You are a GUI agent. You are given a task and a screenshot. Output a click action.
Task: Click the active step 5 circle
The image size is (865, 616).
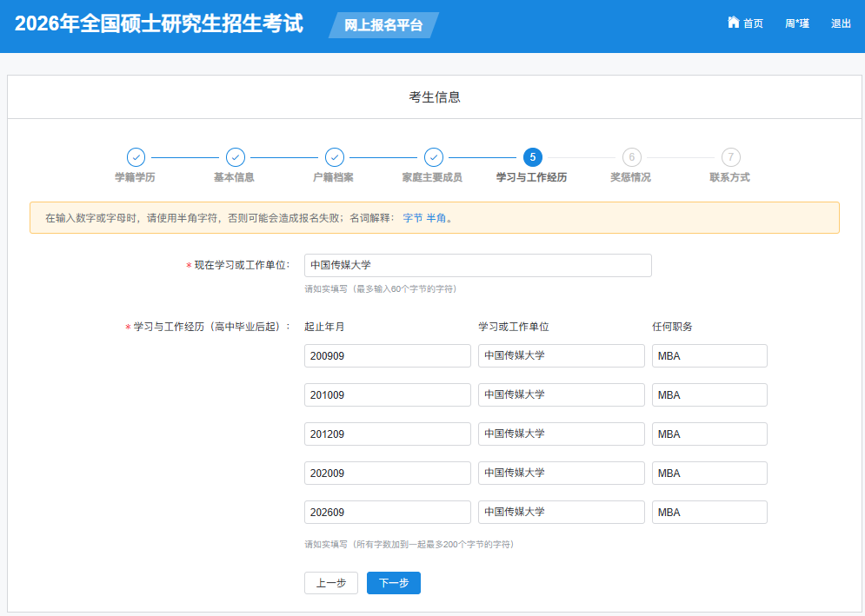(x=533, y=158)
